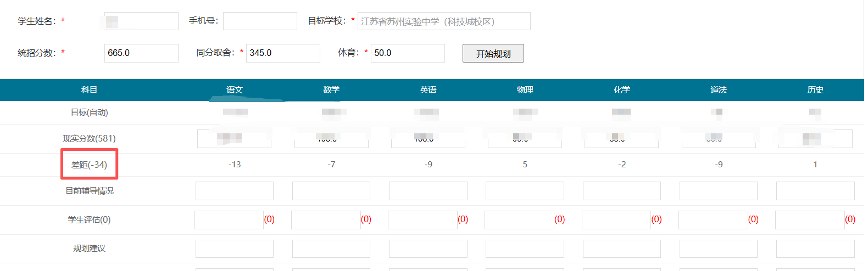This screenshot has width=868, height=271.
Task: Click the 物理 目前辅导情况 input
Action: (525, 191)
